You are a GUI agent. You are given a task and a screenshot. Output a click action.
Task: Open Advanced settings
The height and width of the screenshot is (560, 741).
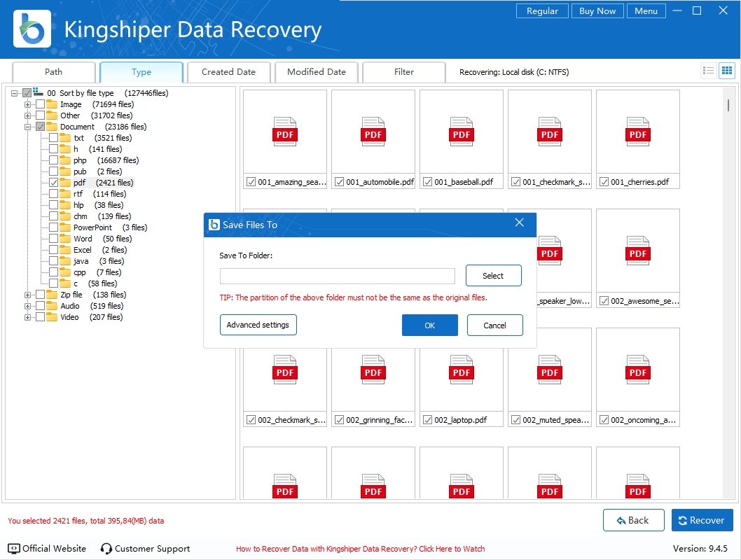258,325
